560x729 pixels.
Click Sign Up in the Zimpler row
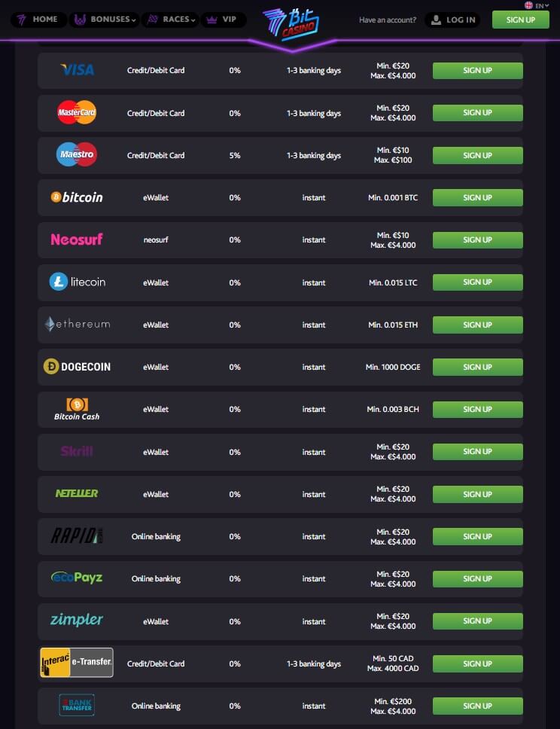[x=477, y=621]
